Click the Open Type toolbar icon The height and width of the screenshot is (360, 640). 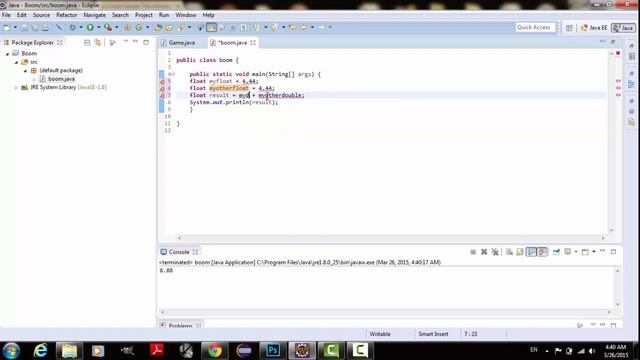(x=158, y=27)
